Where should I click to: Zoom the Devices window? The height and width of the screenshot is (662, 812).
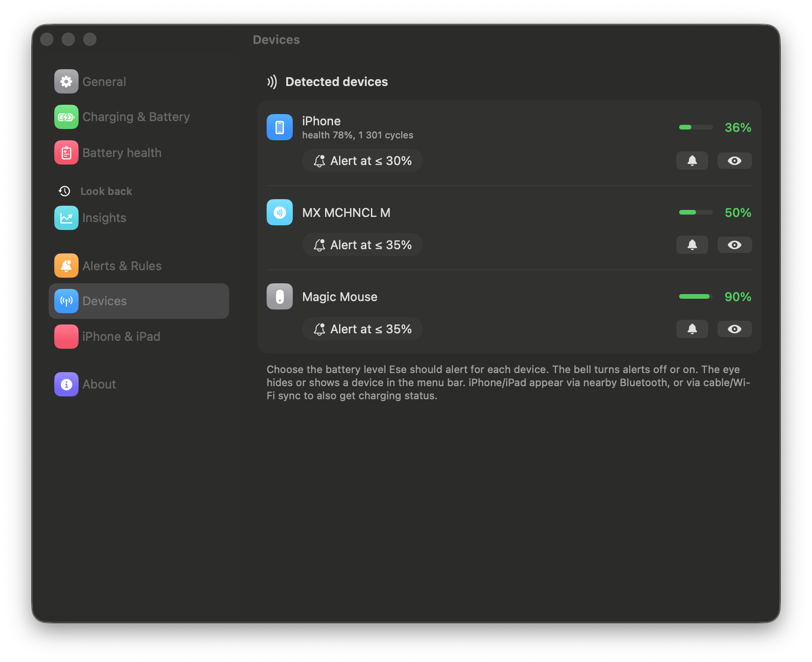point(90,39)
